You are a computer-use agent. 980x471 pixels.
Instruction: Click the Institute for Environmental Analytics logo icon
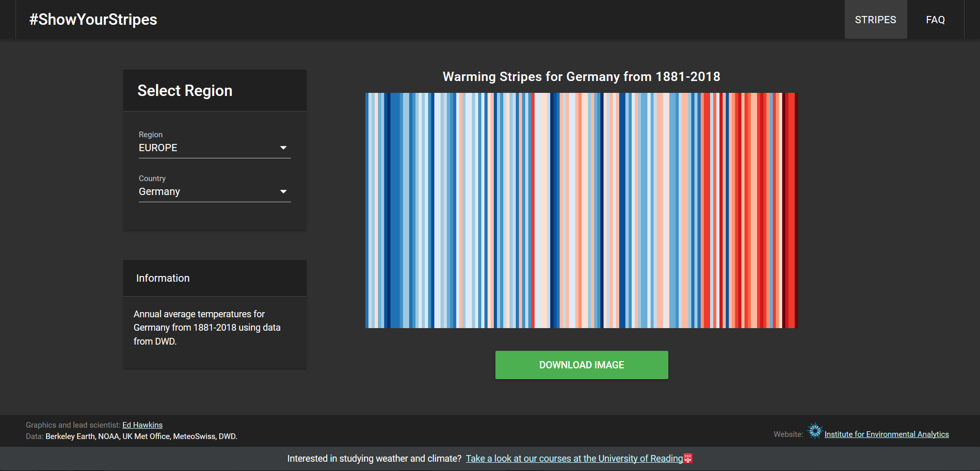point(815,431)
